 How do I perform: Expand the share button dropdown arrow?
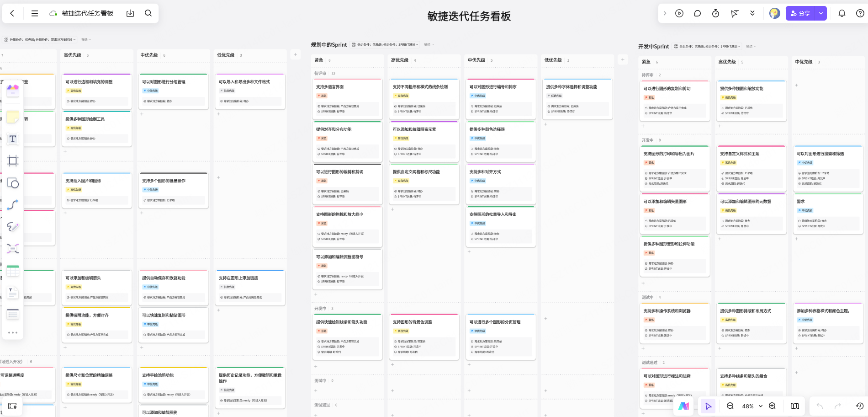821,13
